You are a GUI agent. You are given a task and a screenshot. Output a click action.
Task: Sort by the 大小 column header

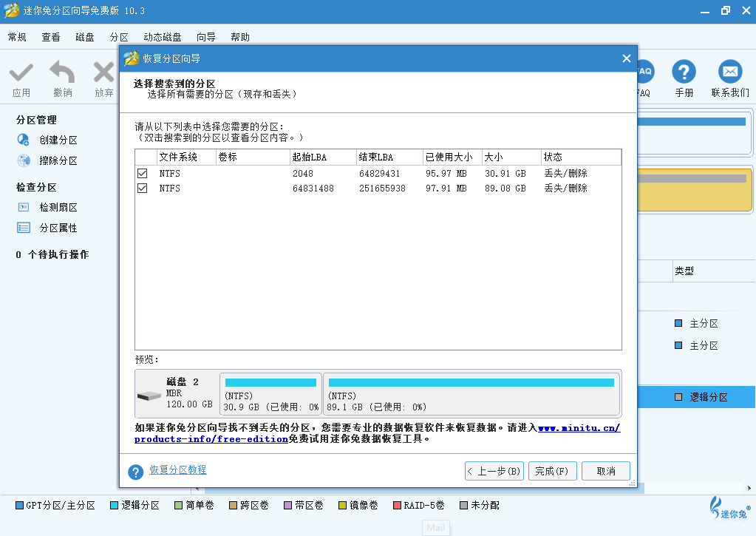511,157
